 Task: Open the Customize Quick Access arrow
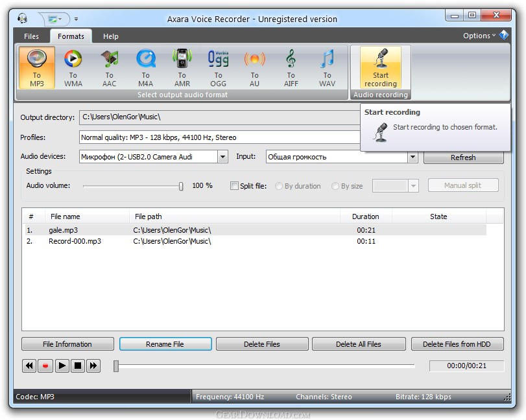tap(76, 19)
